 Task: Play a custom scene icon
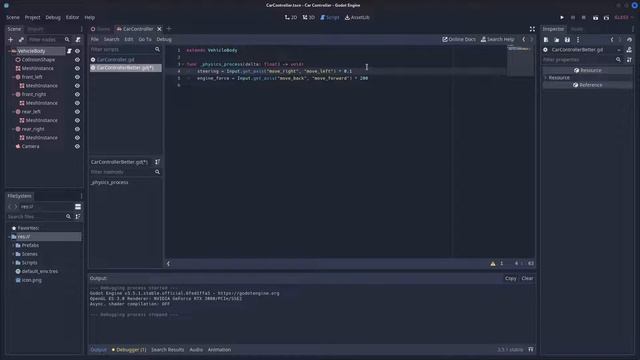(x=606, y=18)
